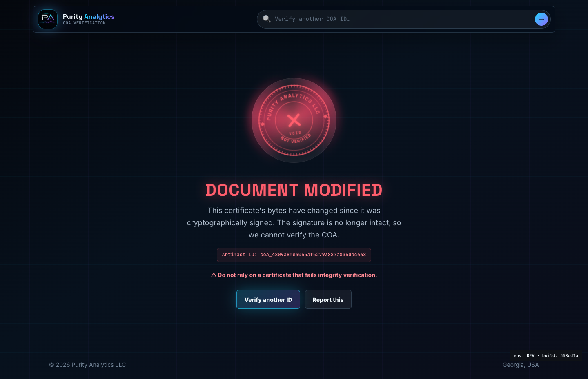Select the Artifact ID code box
Viewport: 588px width, 379px height.
(294, 255)
